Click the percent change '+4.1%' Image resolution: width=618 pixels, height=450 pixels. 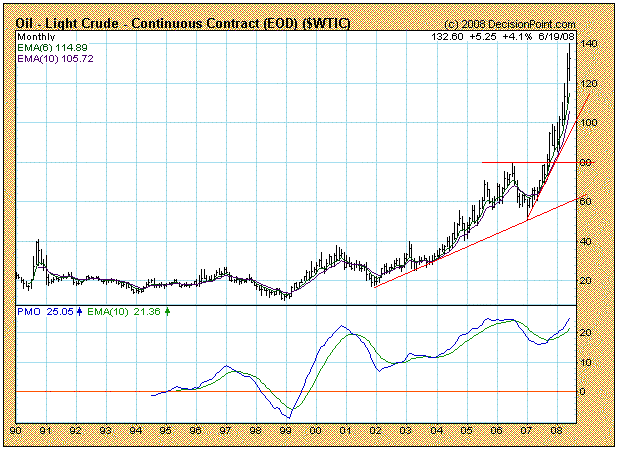coord(517,37)
